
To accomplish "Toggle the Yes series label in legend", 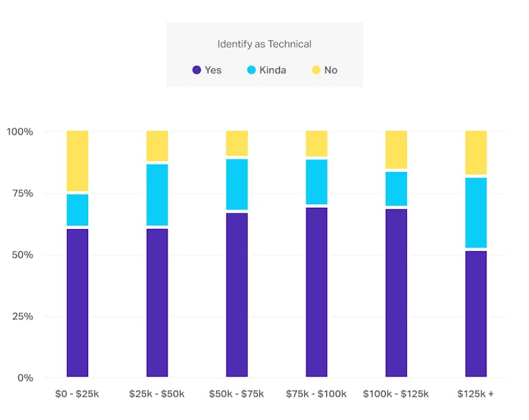I will pyautogui.click(x=213, y=70).
